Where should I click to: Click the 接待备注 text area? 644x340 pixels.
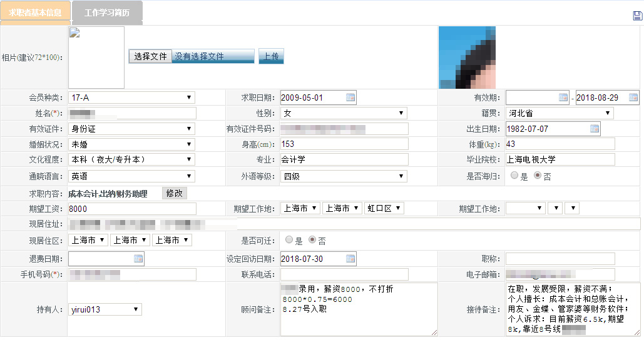click(x=573, y=309)
